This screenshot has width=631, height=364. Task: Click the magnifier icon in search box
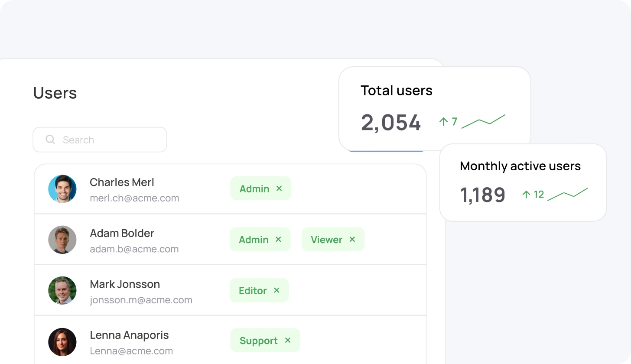50,140
